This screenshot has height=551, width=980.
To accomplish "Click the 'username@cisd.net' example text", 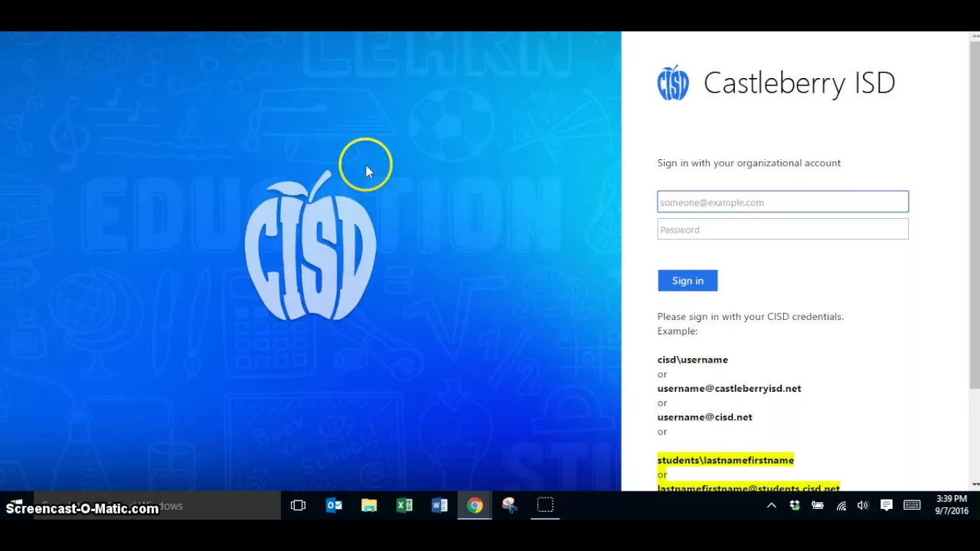I will (704, 417).
